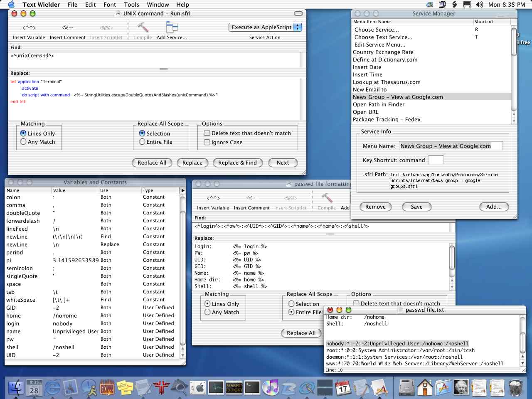532x399 pixels.
Task: Choose Selection scope in UNIX command window
Action: pyautogui.click(x=142, y=133)
